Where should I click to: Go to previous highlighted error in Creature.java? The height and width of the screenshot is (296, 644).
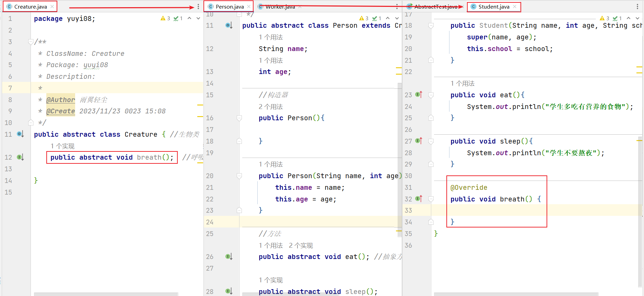coord(189,18)
